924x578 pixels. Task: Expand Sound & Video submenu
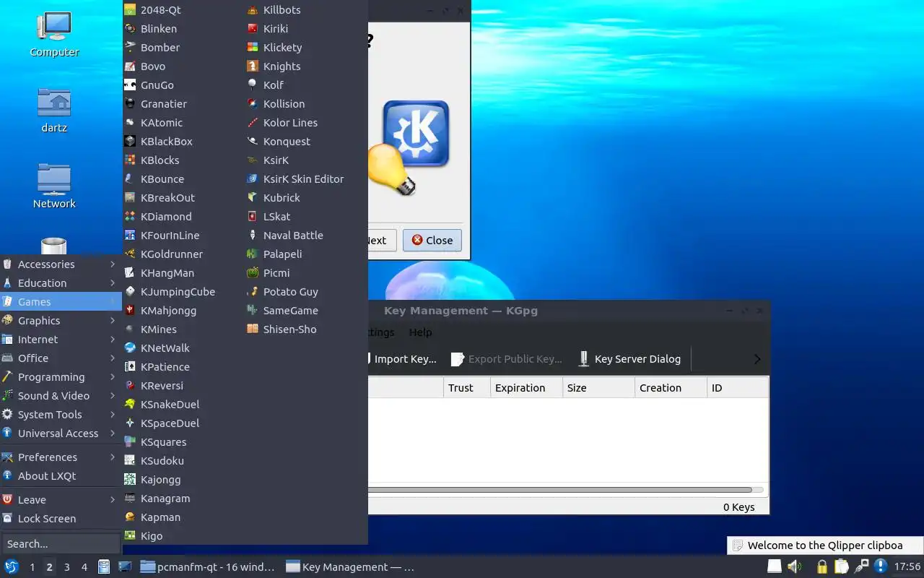pyautogui.click(x=61, y=396)
